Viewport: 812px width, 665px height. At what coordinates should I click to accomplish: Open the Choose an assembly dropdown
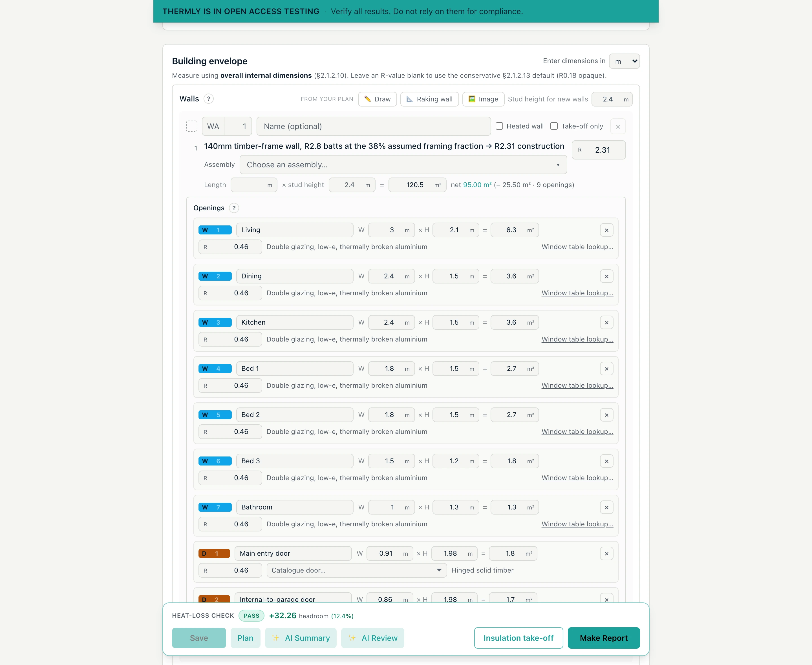coord(403,165)
